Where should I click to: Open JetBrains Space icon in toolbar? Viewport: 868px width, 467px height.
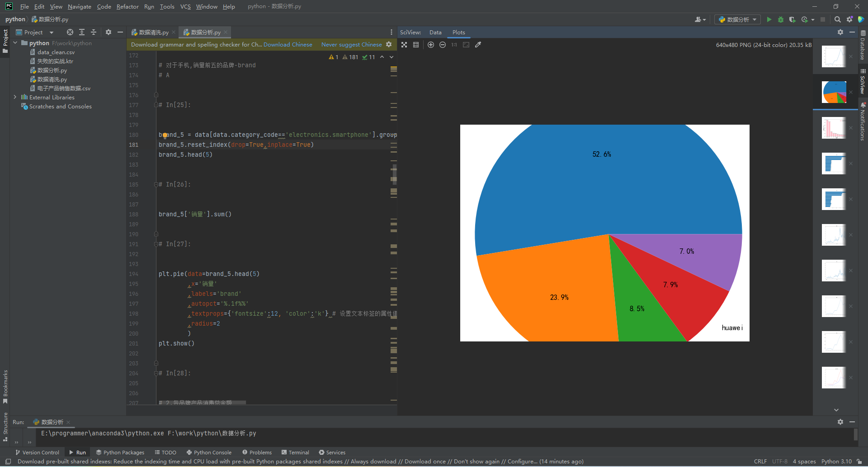[861, 19]
